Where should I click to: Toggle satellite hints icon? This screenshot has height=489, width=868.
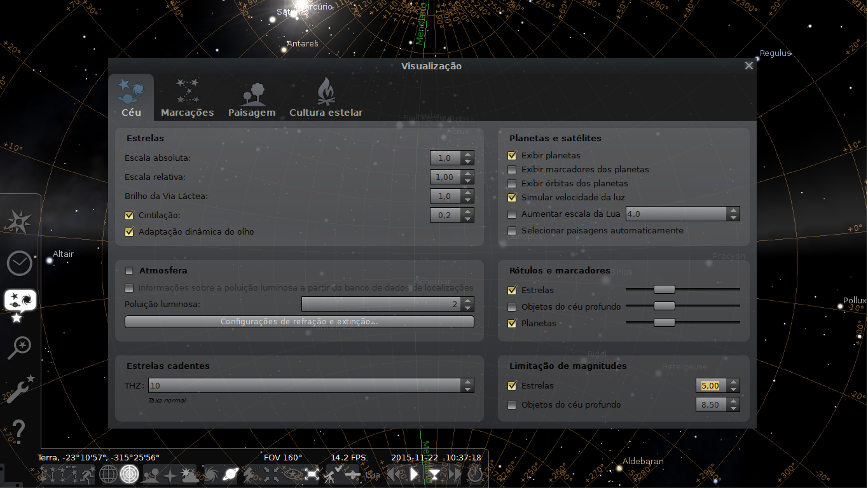(352, 474)
